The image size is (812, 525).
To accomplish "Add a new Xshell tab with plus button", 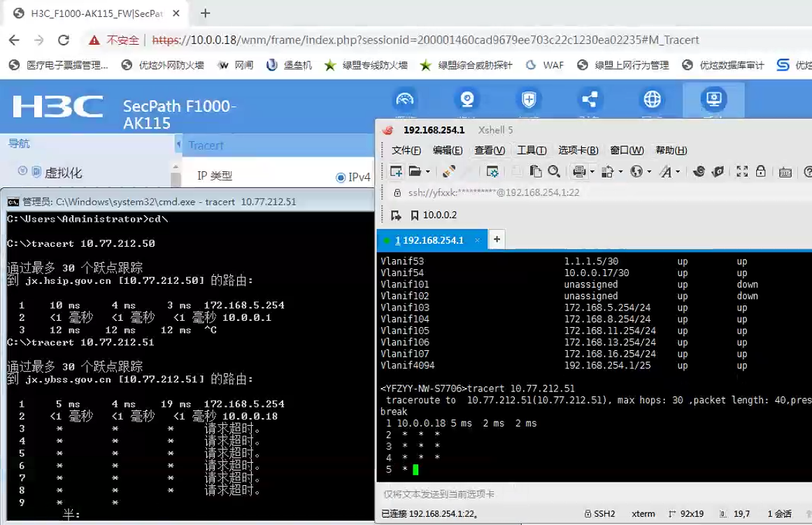I will (497, 239).
